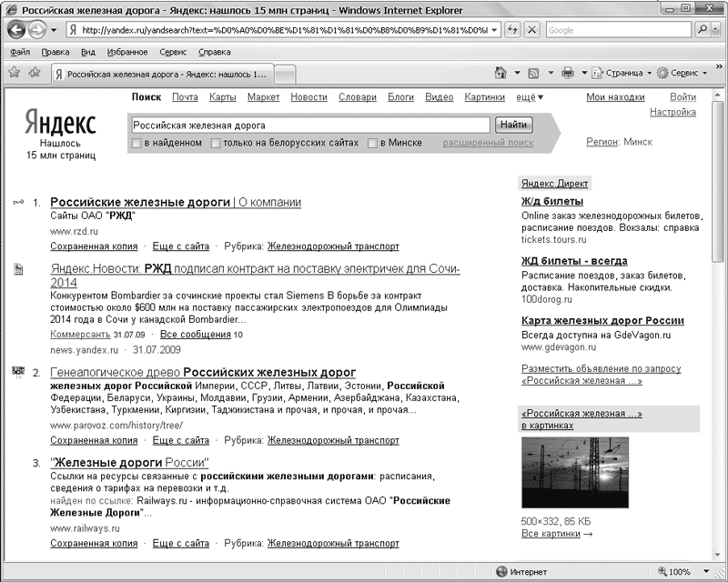Image resolution: width=728 pixels, height=582 pixels.
Task: Expand the 'Страница' toolbar dropdown
Action: pyautogui.click(x=649, y=73)
